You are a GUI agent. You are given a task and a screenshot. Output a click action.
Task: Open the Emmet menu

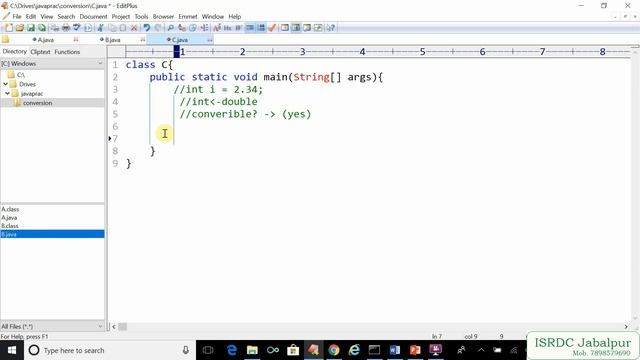(x=188, y=16)
